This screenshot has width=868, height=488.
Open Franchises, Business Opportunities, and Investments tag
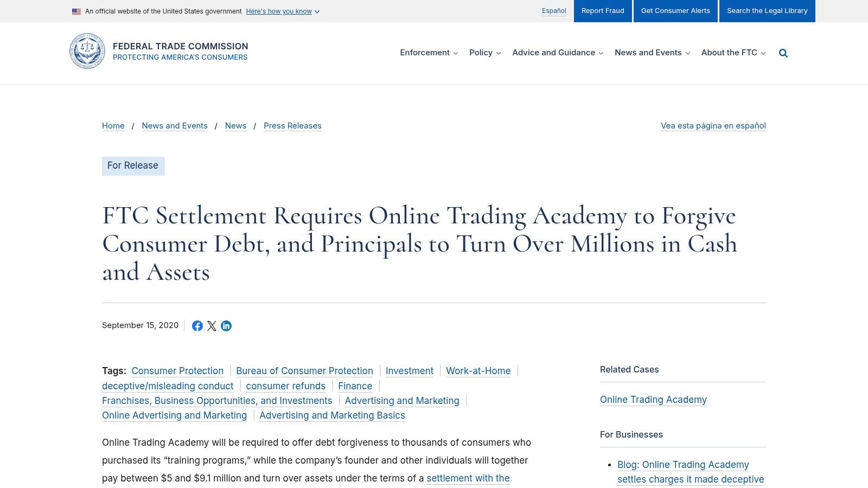tap(217, 401)
